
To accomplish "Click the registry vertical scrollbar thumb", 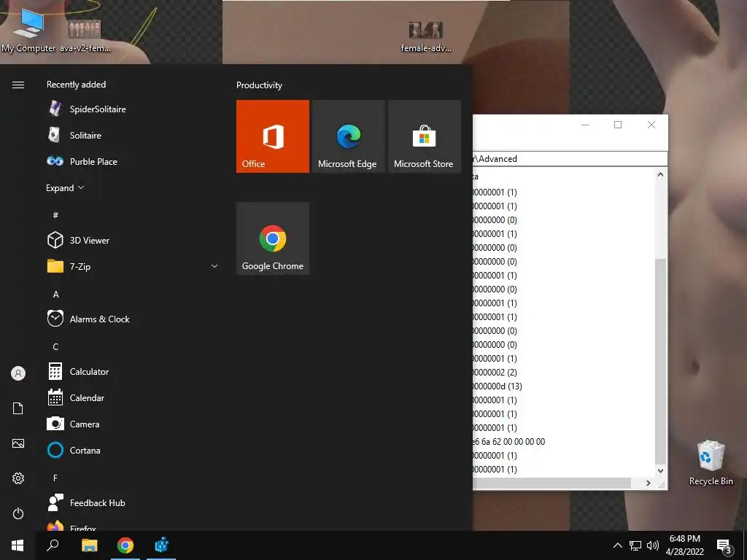I will pyautogui.click(x=660, y=360).
